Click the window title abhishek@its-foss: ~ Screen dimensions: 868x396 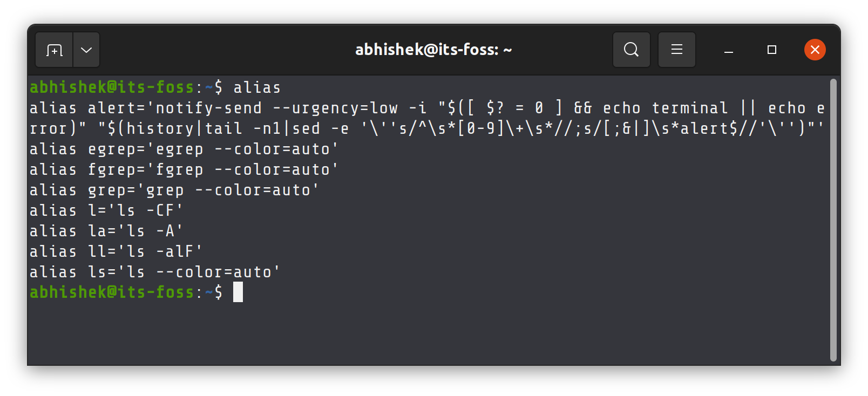[433, 50]
